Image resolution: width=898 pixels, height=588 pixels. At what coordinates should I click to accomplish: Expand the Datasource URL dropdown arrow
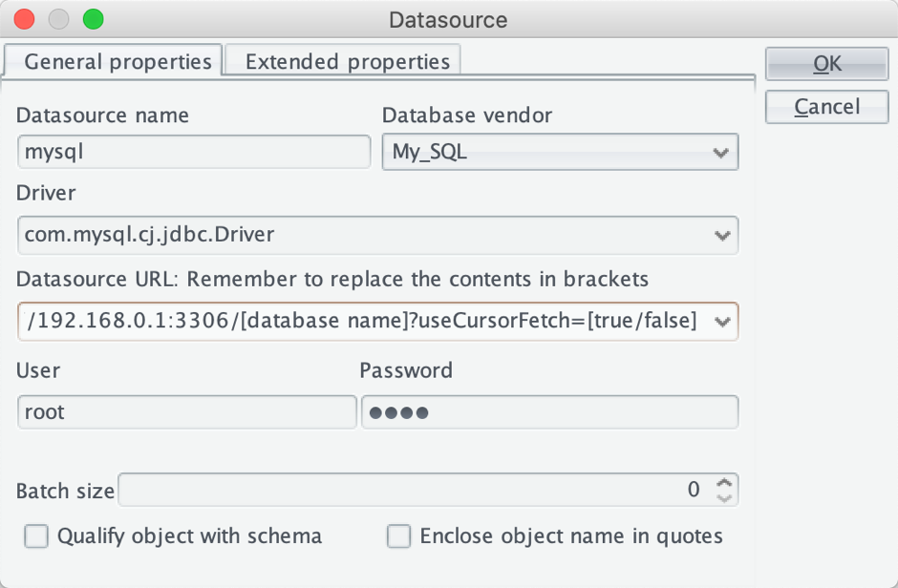click(x=721, y=322)
